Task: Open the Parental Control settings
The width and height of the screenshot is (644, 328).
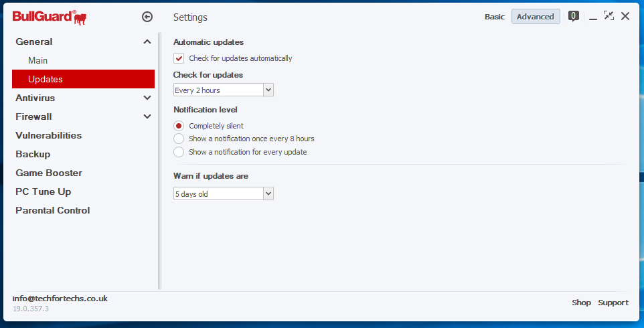Action: pos(53,211)
